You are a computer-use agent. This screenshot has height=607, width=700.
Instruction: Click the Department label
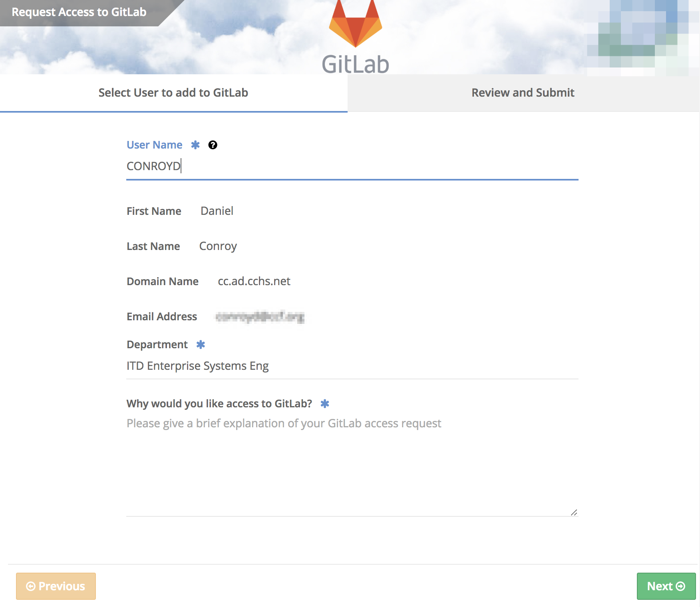click(x=157, y=345)
